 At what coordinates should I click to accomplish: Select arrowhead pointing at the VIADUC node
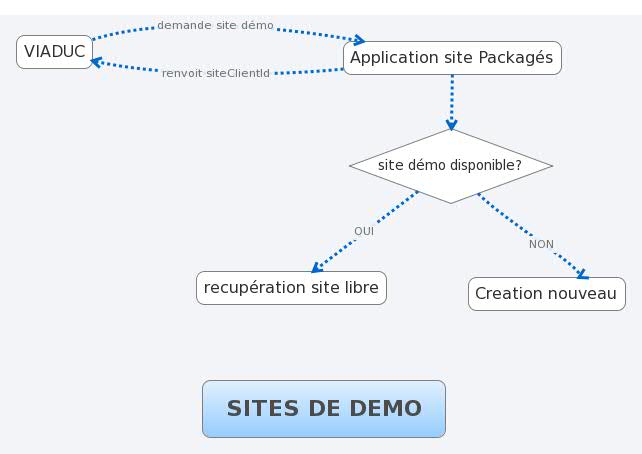coord(96,62)
